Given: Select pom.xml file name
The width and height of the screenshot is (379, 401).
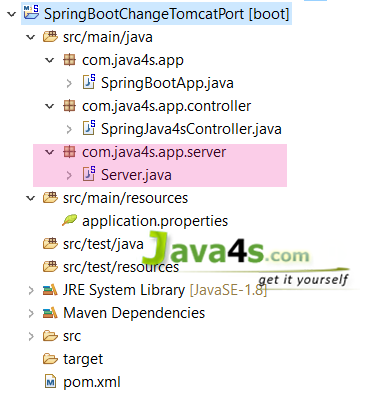Looking at the screenshot, I should pos(92,382).
